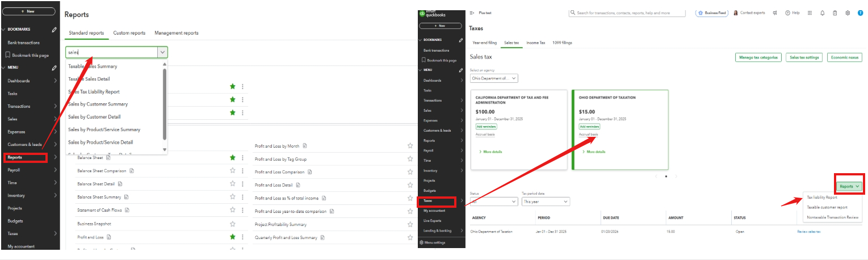The image size is (868, 260).
Task: Click the Economic nexus button
Action: [845, 57]
